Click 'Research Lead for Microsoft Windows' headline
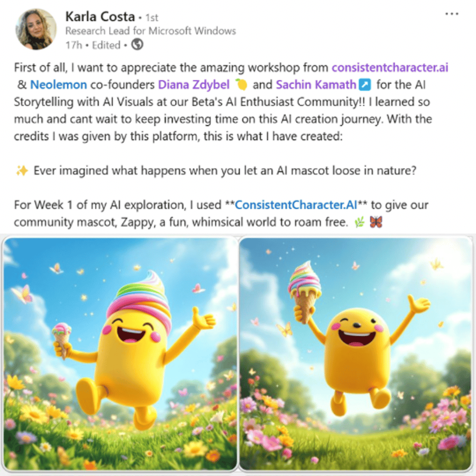The height and width of the screenshot is (476, 476). point(151,31)
